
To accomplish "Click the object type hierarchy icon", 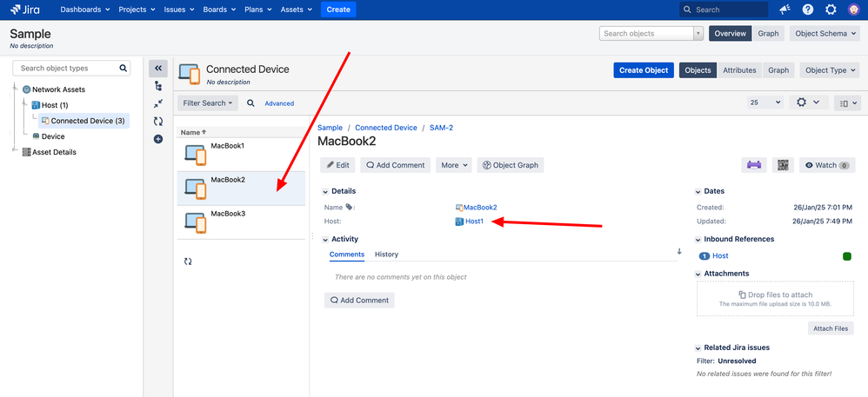I will click(158, 86).
